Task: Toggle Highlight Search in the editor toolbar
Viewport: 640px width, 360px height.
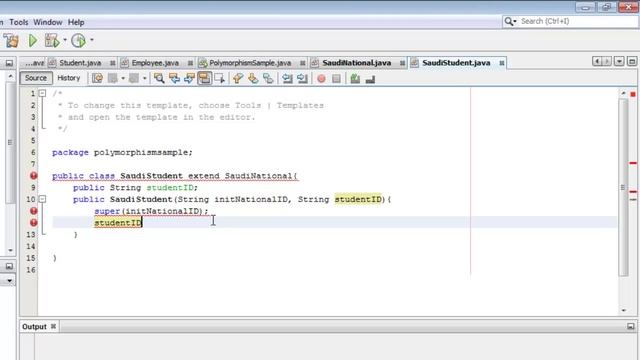Action: pos(204,78)
